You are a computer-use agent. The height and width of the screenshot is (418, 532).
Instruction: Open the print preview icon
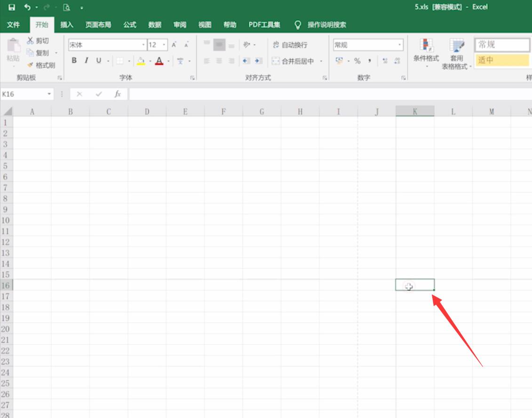[x=66, y=7]
